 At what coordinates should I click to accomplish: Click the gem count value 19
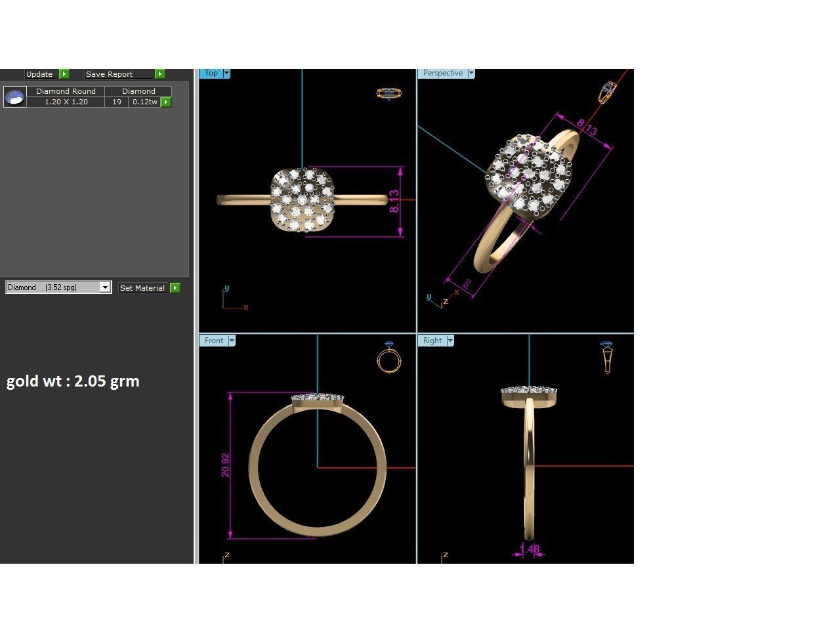coord(117,102)
